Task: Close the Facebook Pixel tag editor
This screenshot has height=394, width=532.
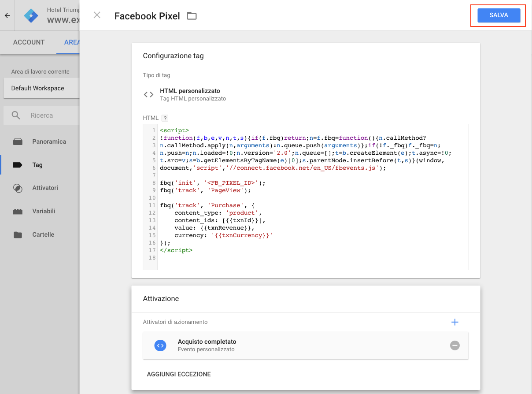Action: [97, 15]
